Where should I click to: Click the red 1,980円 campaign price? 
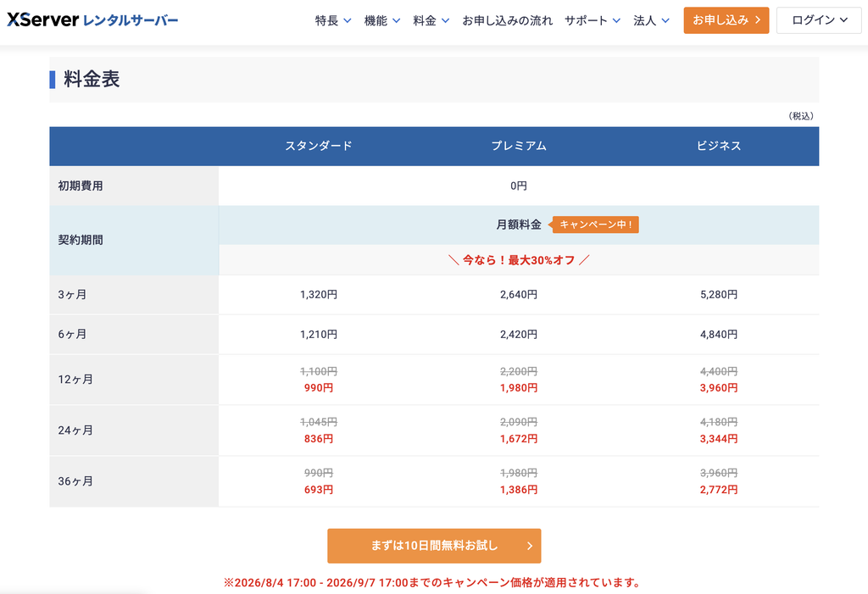519,388
